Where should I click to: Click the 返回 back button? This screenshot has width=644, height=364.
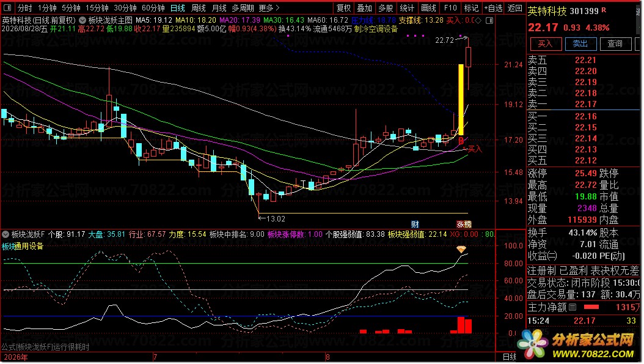(514, 8)
